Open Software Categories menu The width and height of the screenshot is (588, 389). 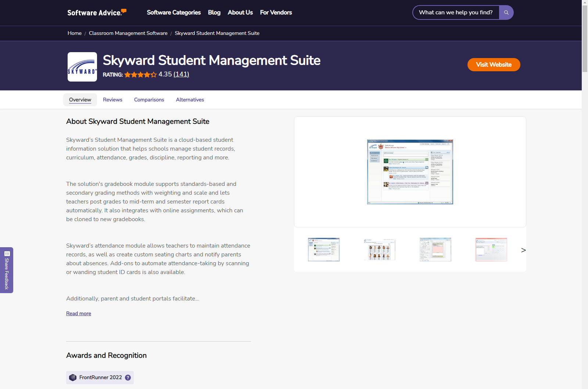[x=174, y=12]
